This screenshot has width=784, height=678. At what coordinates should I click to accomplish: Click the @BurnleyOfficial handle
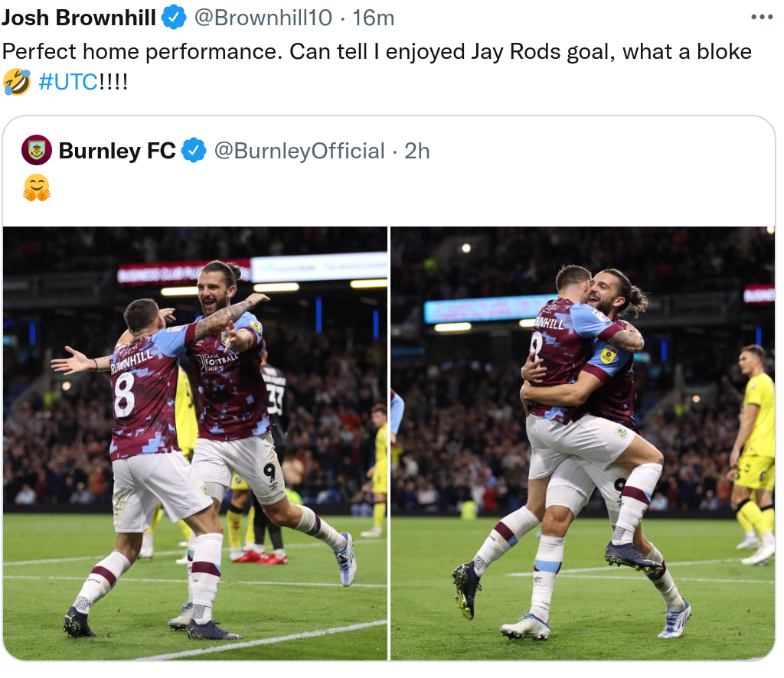click(x=299, y=151)
